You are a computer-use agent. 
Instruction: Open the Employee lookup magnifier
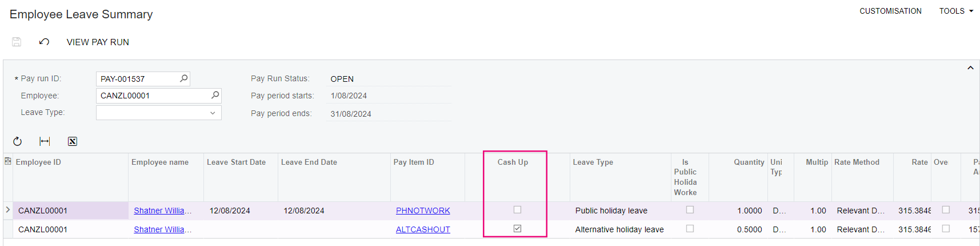pyautogui.click(x=215, y=95)
